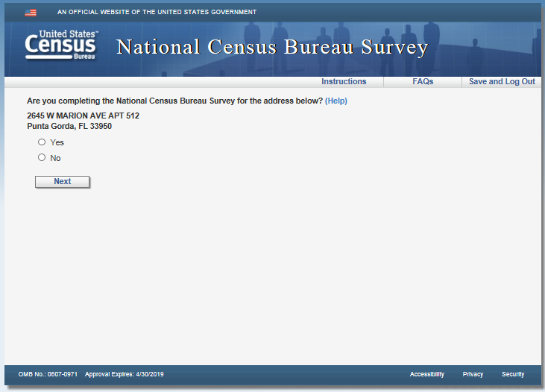Click the address line 2645 W MARION AVE APT 512
The width and height of the screenshot is (545, 392).
tap(83, 116)
